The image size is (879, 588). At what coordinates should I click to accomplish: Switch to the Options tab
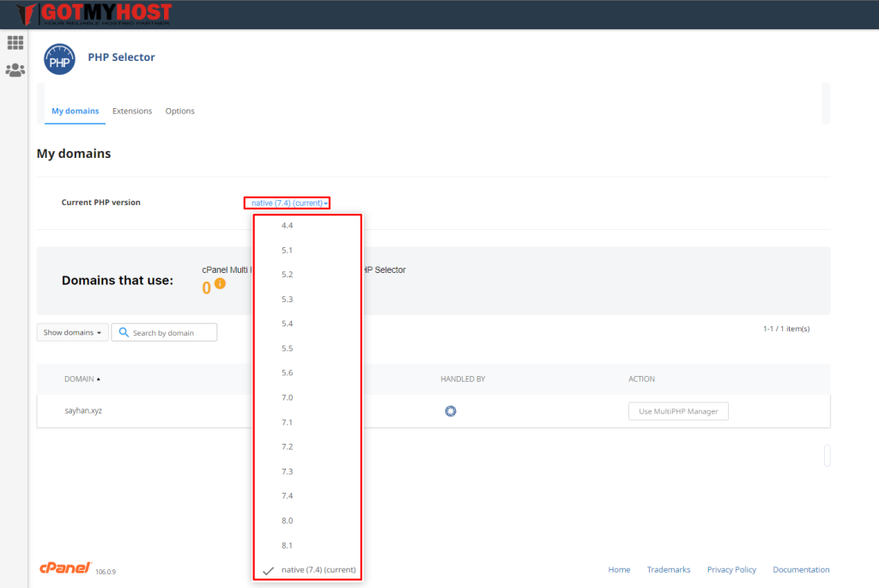(x=180, y=111)
